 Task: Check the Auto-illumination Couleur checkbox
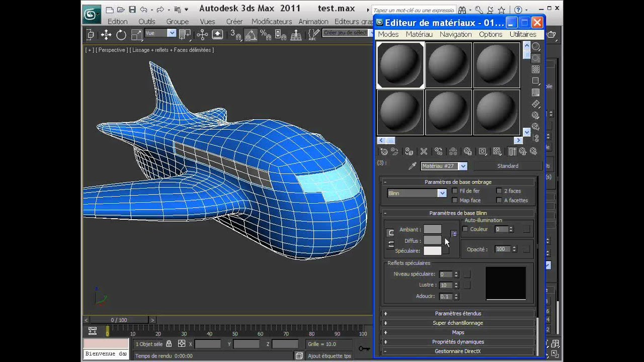(x=465, y=229)
